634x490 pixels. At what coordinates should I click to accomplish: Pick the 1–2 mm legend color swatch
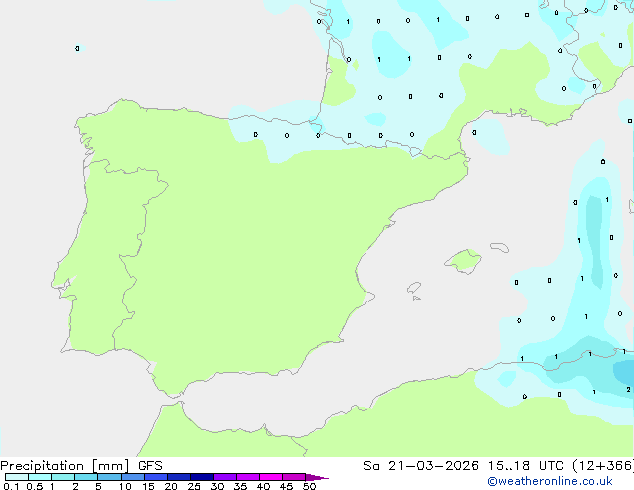point(63,477)
